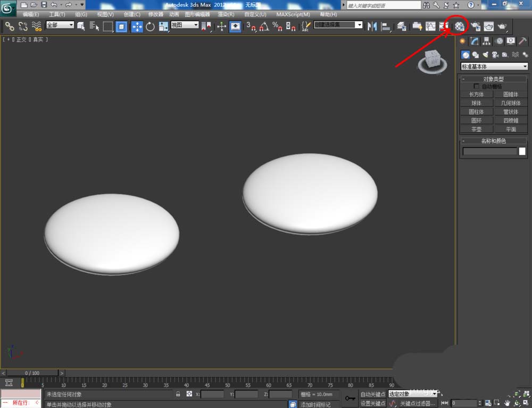
Task: Select the Rotate tool in toolbar
Action: tap(150, 26)
